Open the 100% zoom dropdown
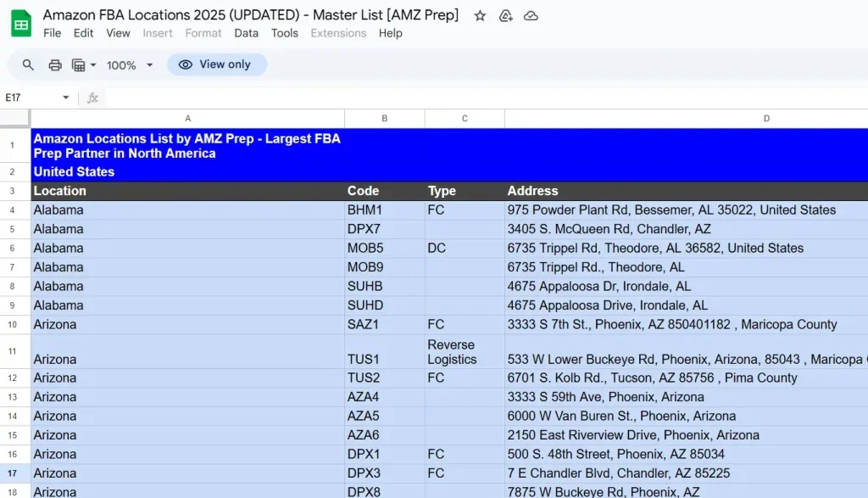Screen dimensions: 868x498 point(129,65)
